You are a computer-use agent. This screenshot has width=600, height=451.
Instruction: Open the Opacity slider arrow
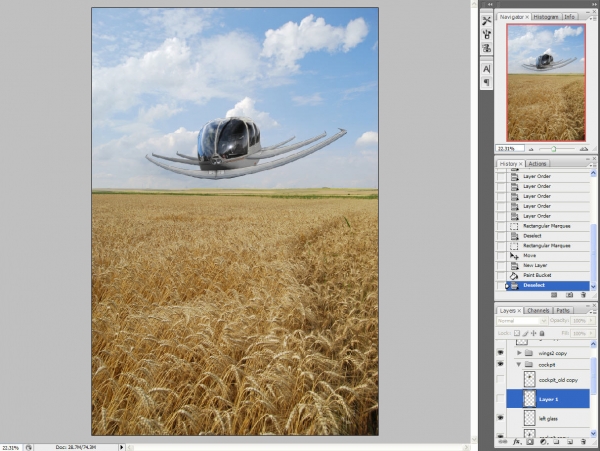[592, 321]
